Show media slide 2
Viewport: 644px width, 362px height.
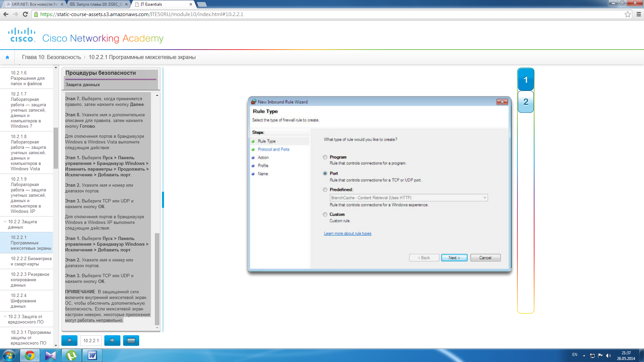click(526, 102)
